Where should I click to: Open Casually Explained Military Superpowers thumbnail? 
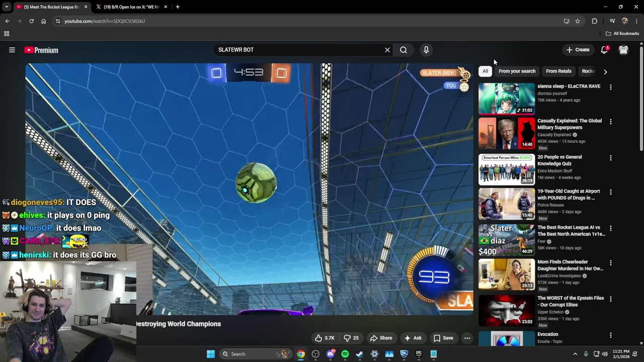[x=507, y=134]
